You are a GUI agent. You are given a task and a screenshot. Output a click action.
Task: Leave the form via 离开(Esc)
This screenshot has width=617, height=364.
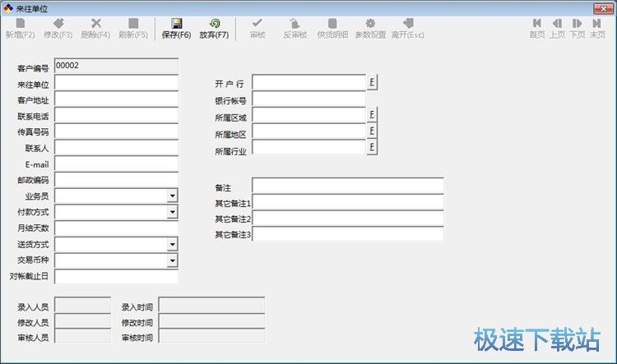[x=408, y=29]
